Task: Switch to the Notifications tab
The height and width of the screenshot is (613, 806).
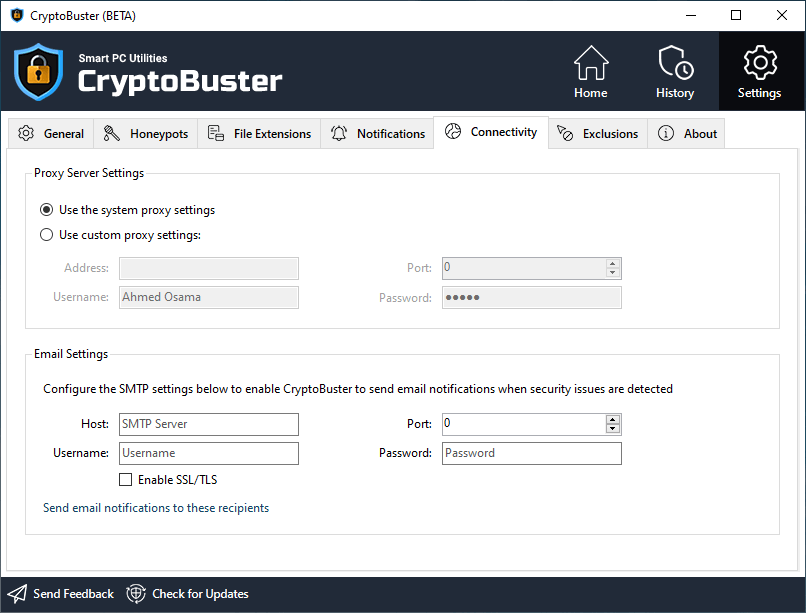Action: tap(378, 134)
